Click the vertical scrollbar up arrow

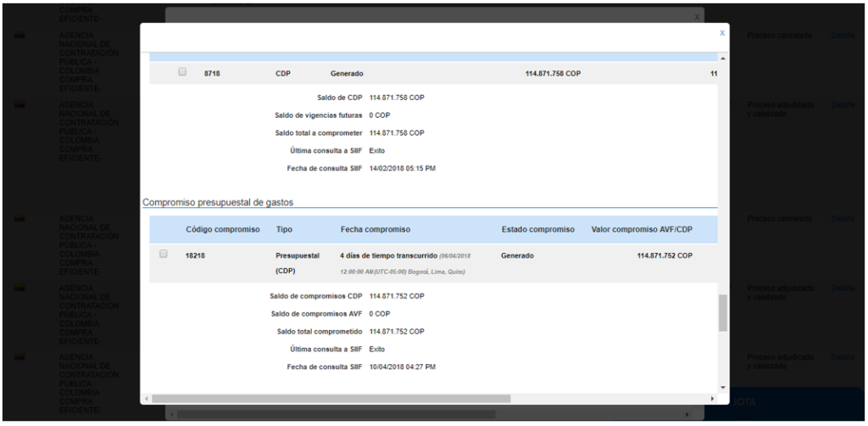tap(722, 58)
